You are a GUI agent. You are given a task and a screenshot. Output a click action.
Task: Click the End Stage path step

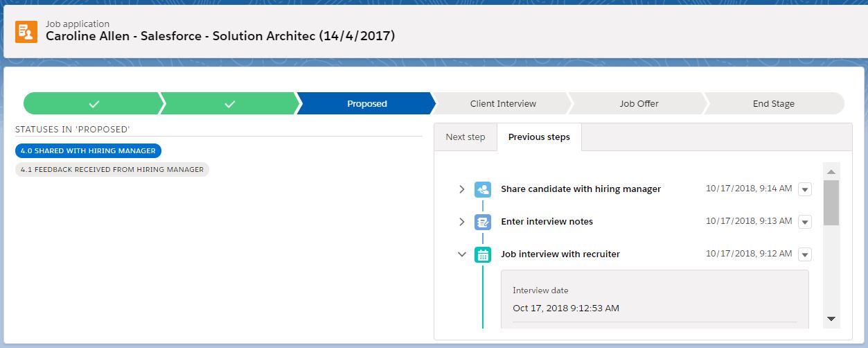[774, 103]
